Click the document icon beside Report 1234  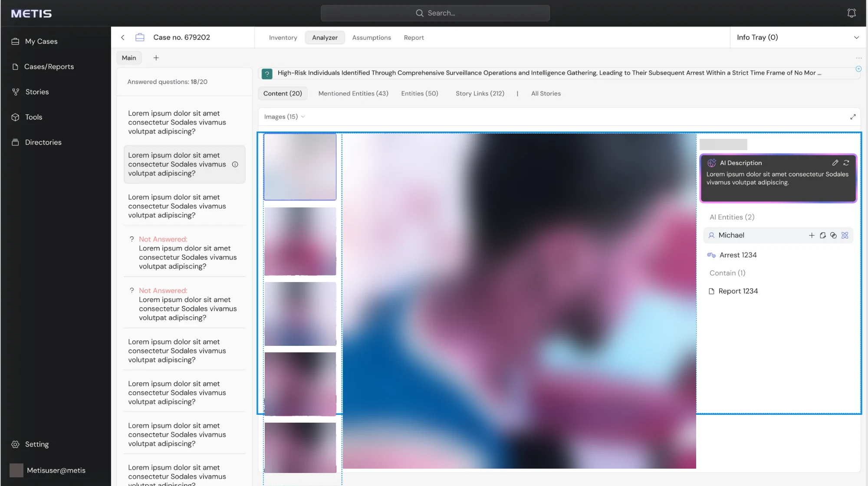tap(711, 291)
